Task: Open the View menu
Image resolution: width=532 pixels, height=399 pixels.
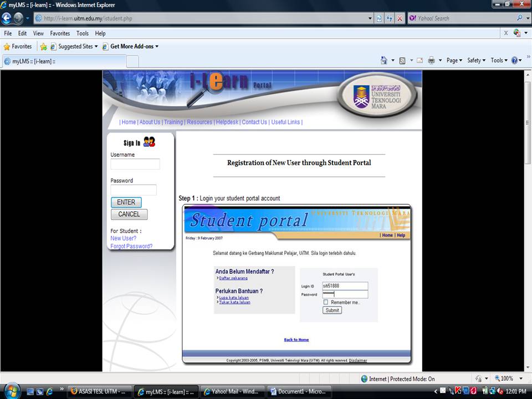Action: (38, 33)
